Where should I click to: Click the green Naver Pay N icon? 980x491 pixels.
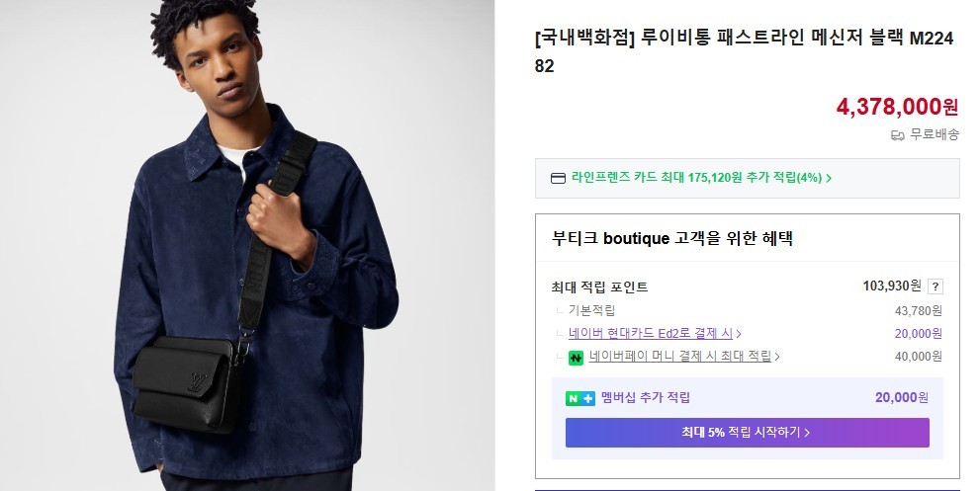pyautogui.click(x=576, y=358)
